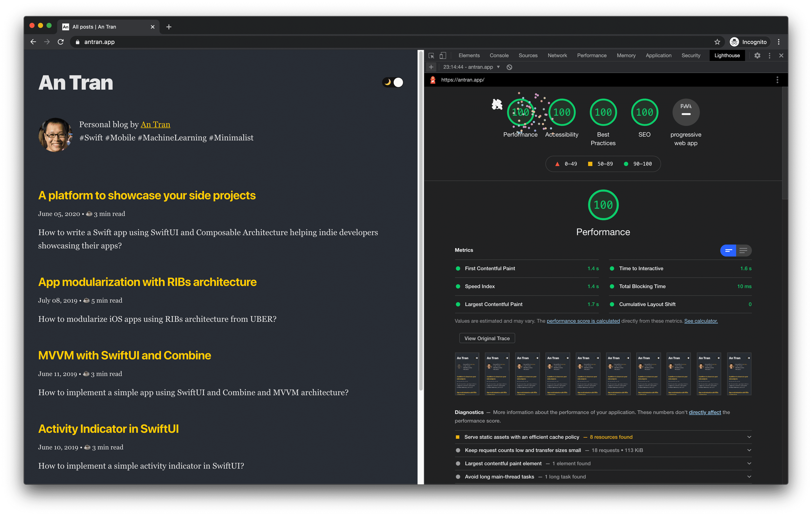
Task: Switch to the Console tab
Action: click(x=499, y=55)
